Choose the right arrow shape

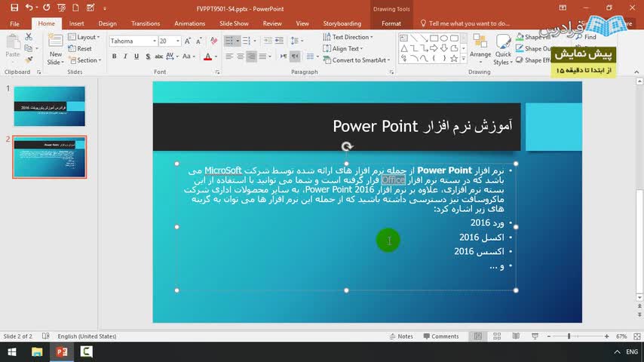434,48
